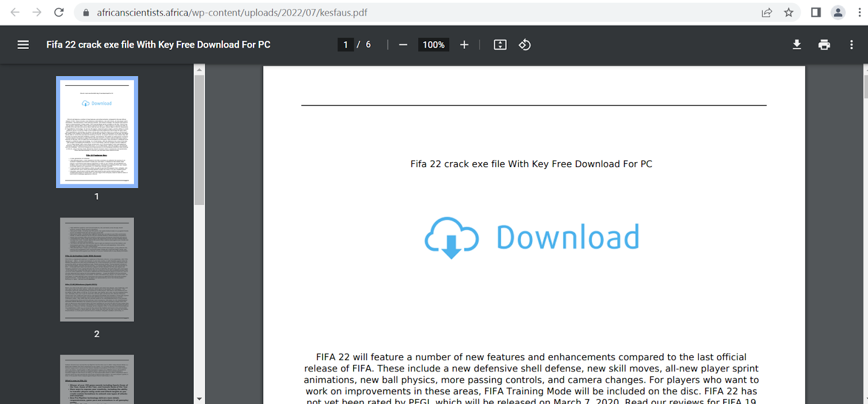Open the page 3 thumbnail
Screen dimensions: 868x404
coord(97,380)
